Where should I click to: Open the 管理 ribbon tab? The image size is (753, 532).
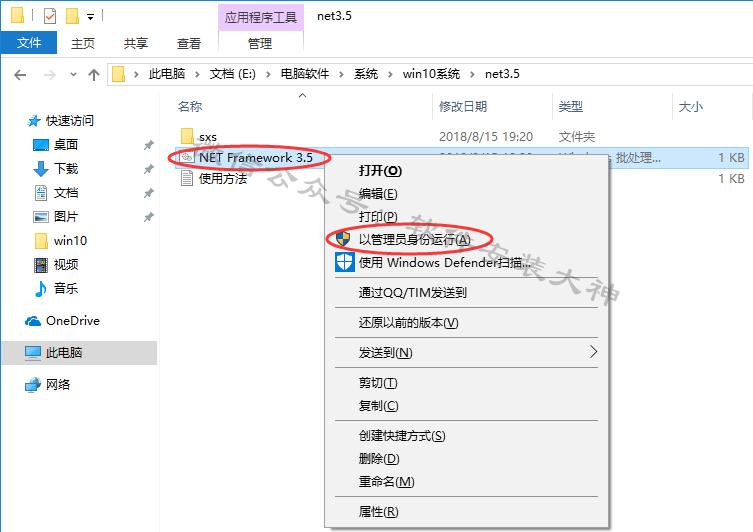260,44
